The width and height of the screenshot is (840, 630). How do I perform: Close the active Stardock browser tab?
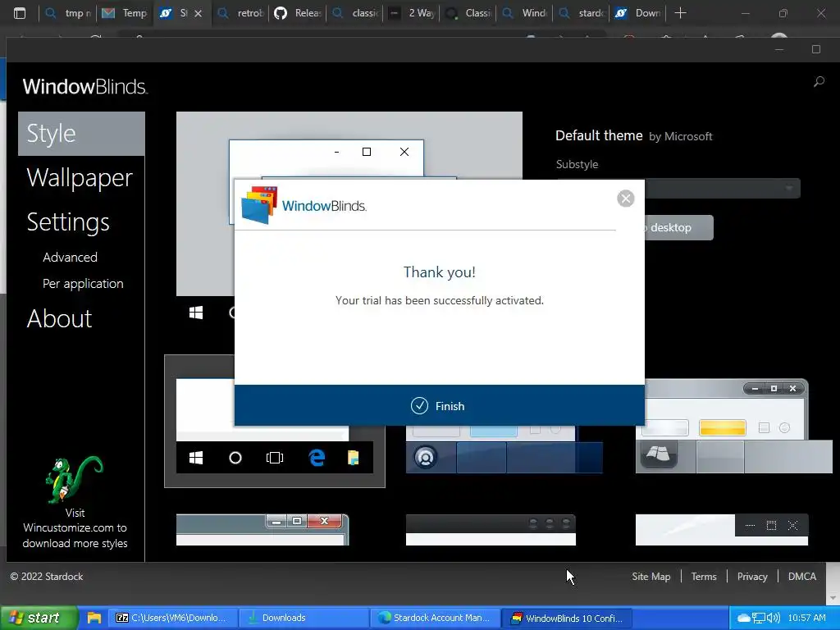coord(199,13)
